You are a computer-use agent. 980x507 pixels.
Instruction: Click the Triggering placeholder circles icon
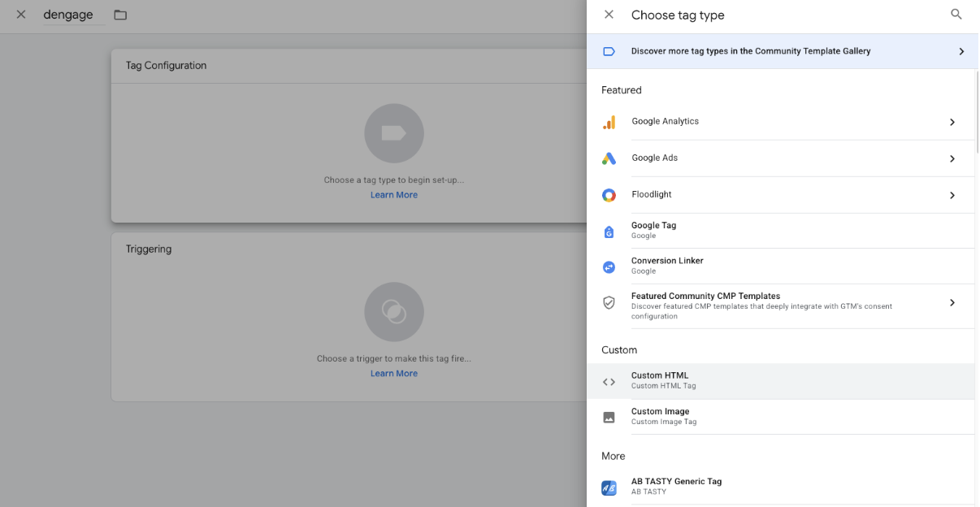coord(394,312)
